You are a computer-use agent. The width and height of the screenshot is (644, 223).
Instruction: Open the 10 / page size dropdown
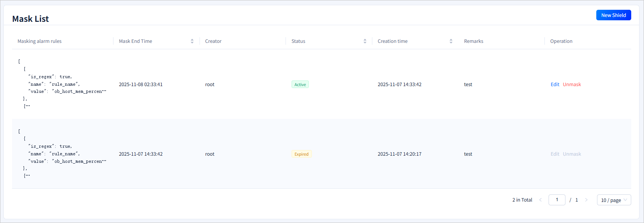(614, 200)
